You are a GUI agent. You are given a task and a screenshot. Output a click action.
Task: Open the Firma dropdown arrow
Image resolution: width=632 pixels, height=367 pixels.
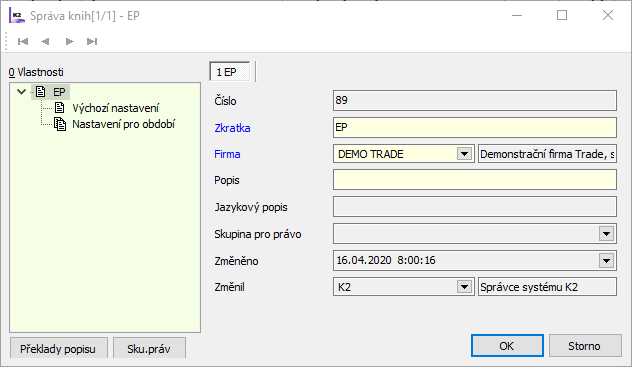pyautogui.click(x=464, y=154)
